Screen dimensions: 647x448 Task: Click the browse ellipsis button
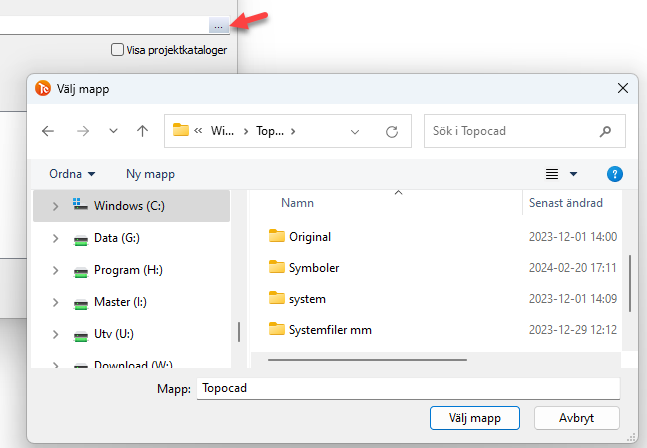(219, 25)
